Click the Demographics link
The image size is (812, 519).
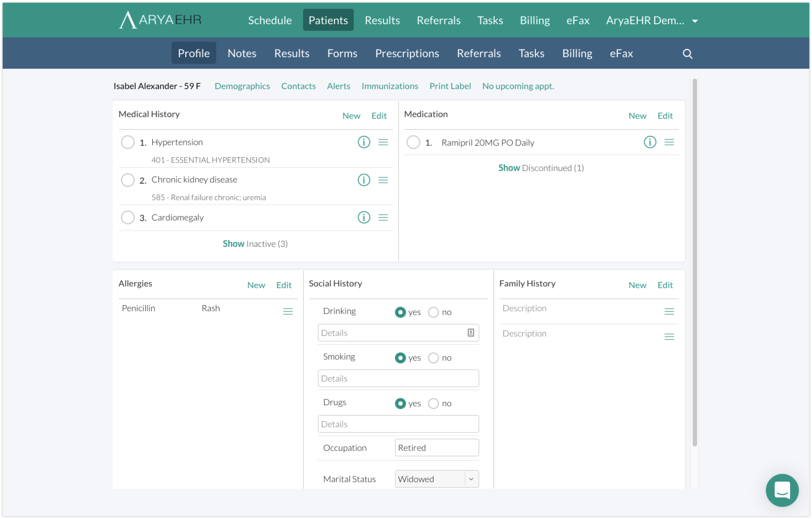pyautogui.click(x=242, y=86)
